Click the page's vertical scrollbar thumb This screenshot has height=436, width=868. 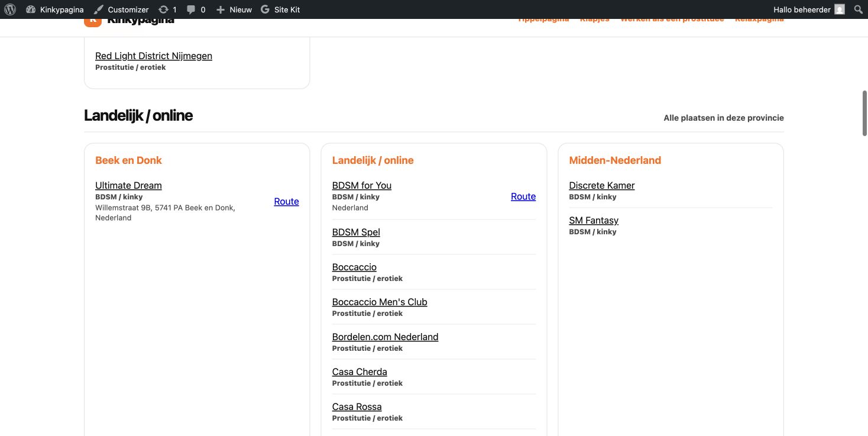[864, 114]
